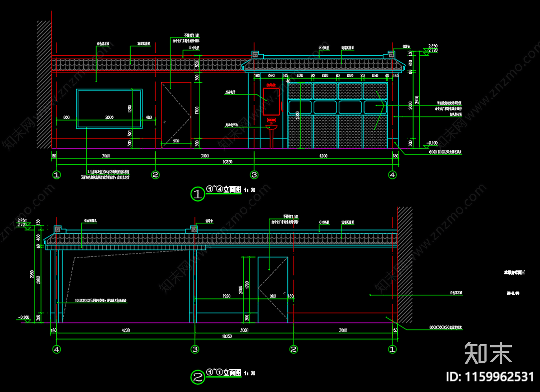Click axis bubble 2 of the upper elevation
This screenshot has width=540, height=392.
click(x=155, y=175)
